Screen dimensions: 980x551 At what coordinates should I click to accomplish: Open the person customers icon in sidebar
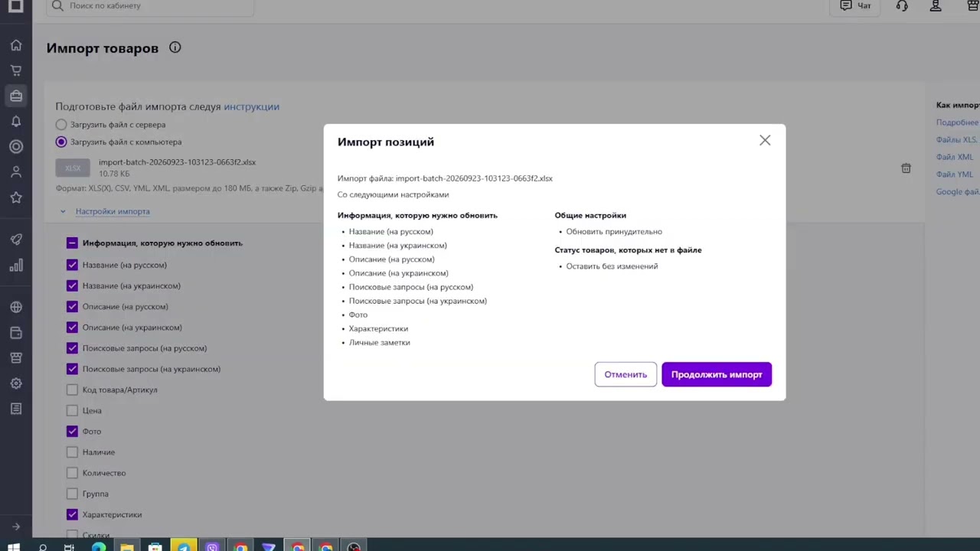16,172
